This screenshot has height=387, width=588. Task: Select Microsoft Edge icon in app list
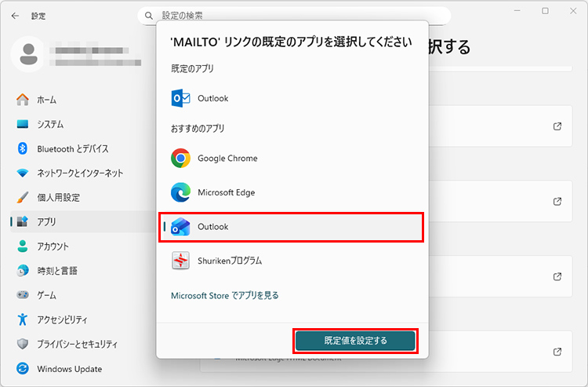tap(180, 192)
